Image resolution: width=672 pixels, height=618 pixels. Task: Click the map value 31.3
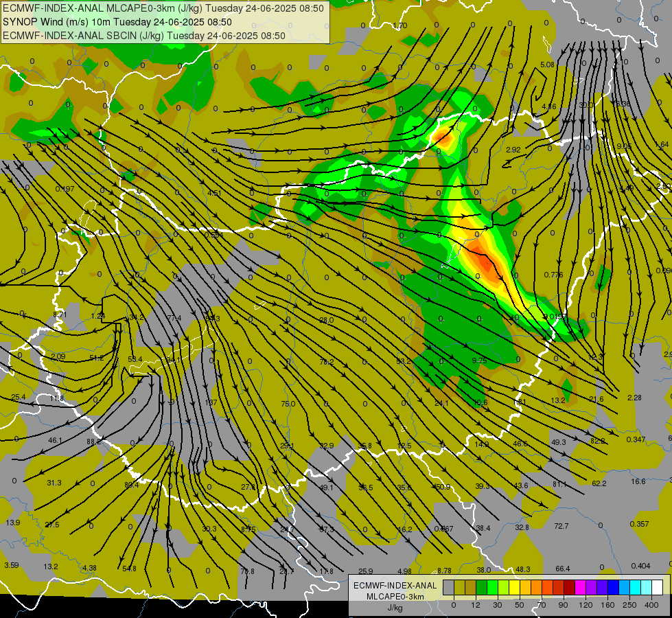[54, 483]
